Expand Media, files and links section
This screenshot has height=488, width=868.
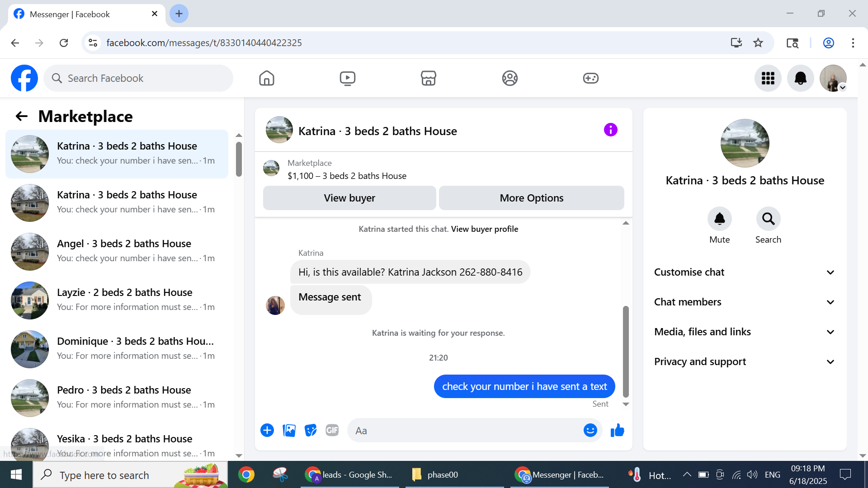pos(745,332)
